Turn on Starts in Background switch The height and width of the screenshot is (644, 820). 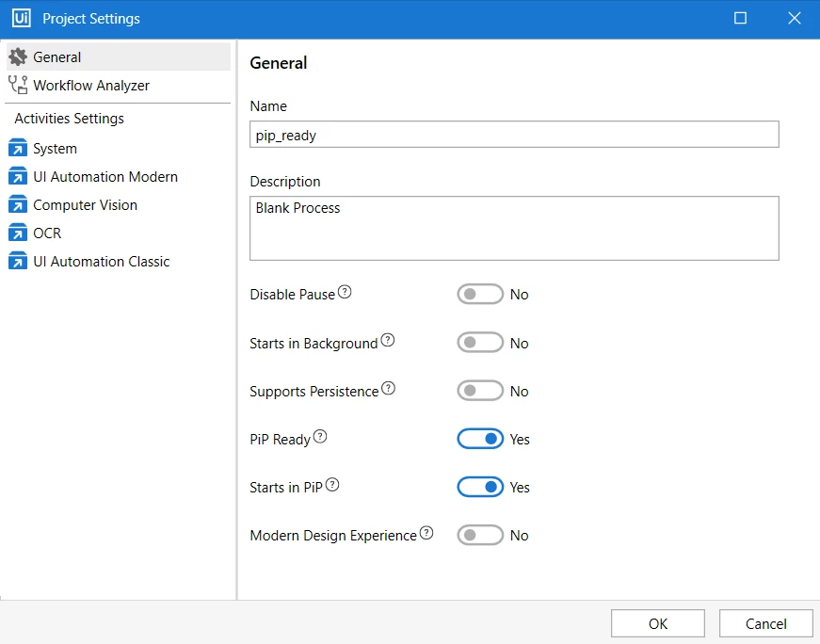coord(480,343)
